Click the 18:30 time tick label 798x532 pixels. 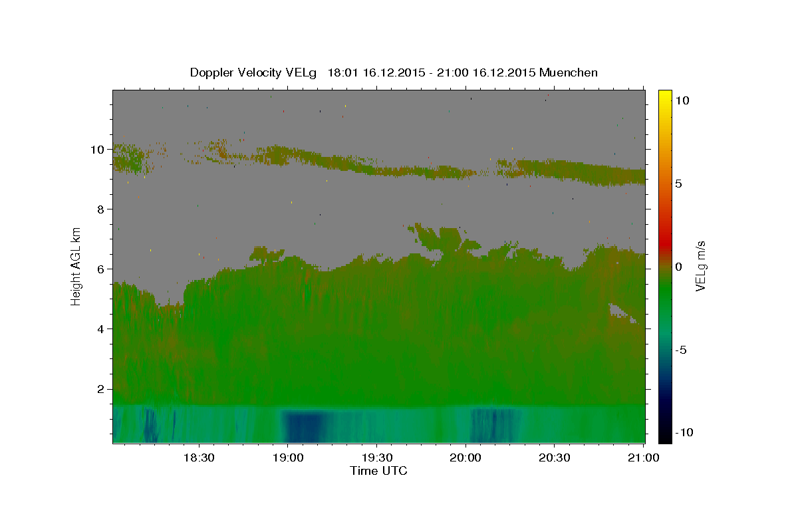(198, 458)
